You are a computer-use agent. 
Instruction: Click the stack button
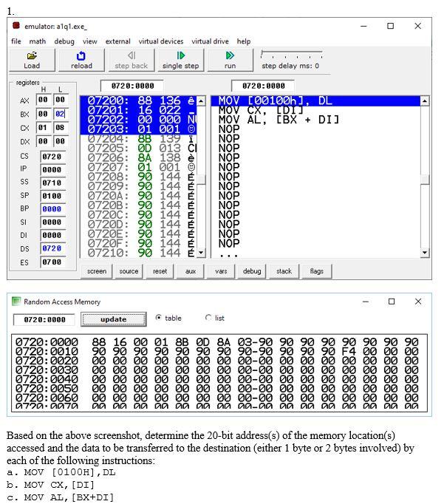tap(284, 271)
